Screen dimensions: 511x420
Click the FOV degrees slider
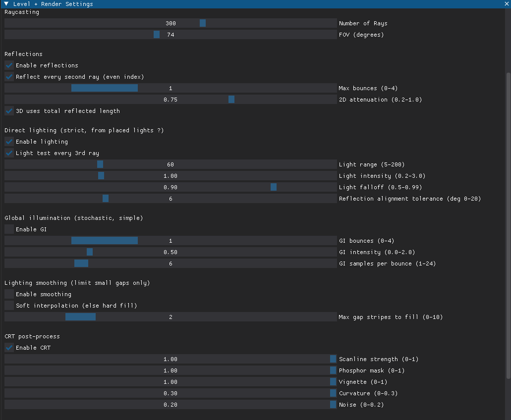[170, 35]
